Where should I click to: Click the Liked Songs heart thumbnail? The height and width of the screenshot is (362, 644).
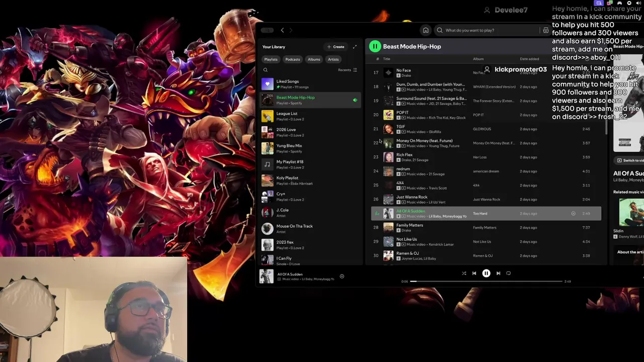coord(268,84)
